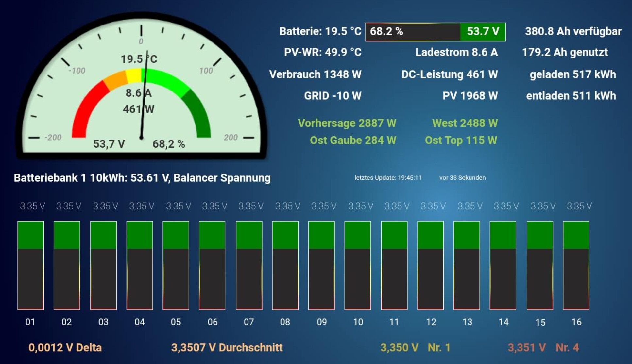This screenshot has height=364, width=632.
Task: Select cell 12 voltage bar
Action: [x=430, y=265]
